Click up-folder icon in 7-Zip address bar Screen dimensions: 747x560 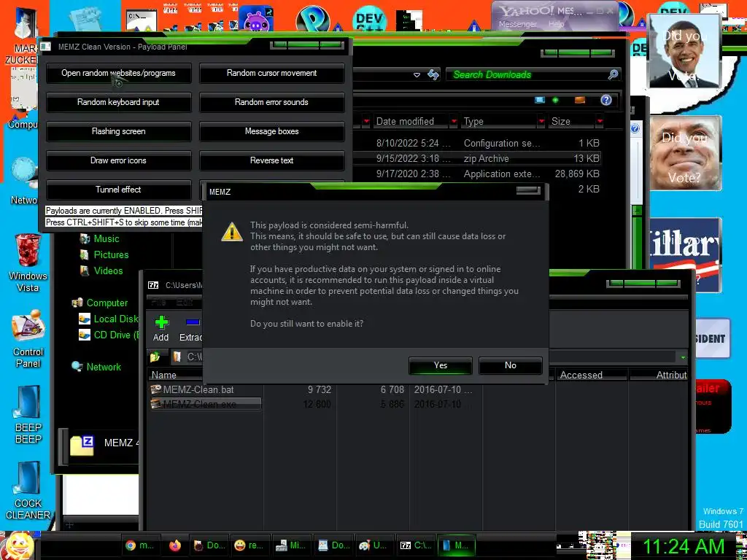[x=155, y=357]
